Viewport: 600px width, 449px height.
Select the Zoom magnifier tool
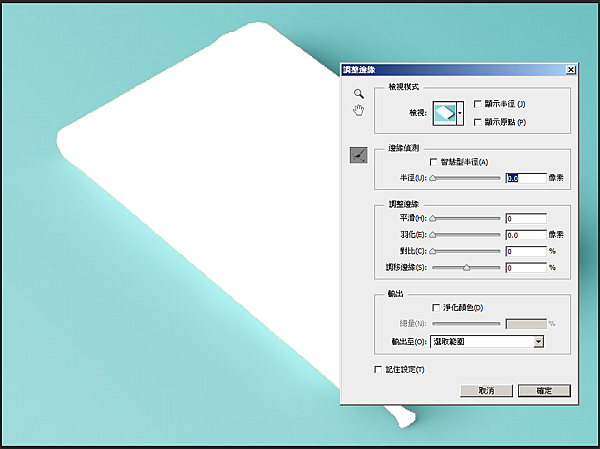click(x=359, y=93)
